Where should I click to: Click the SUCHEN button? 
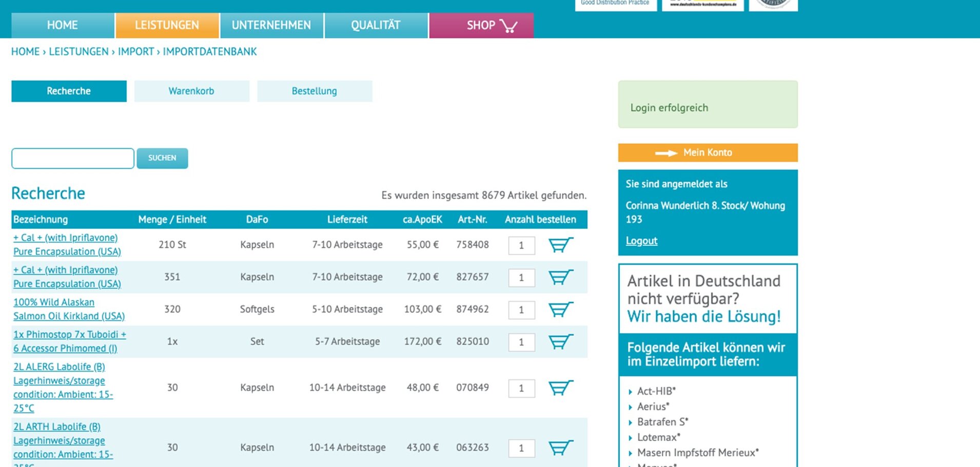[162, 158]
